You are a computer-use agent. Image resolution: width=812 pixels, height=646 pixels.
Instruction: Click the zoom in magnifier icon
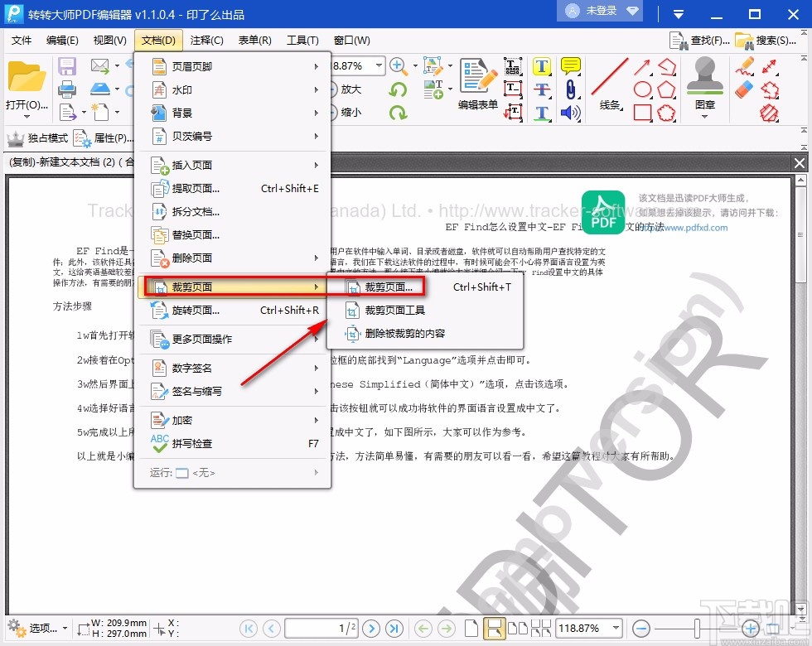coord(398,65)
